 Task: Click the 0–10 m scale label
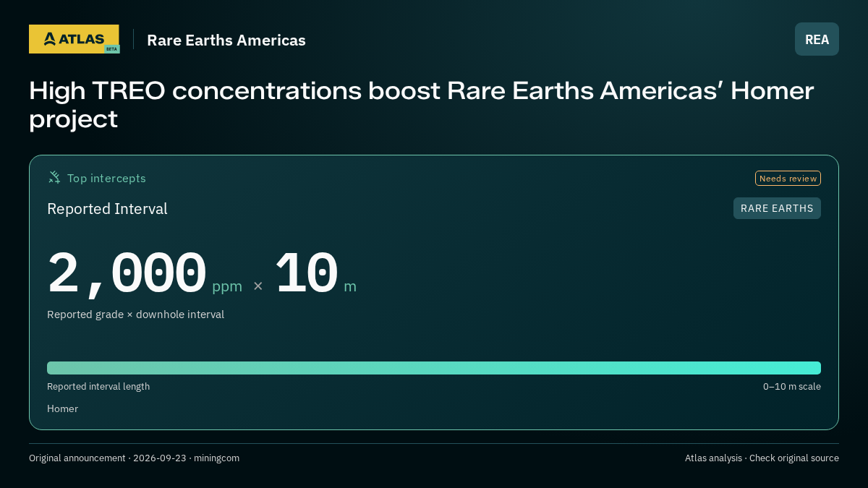tap(792, 387)
